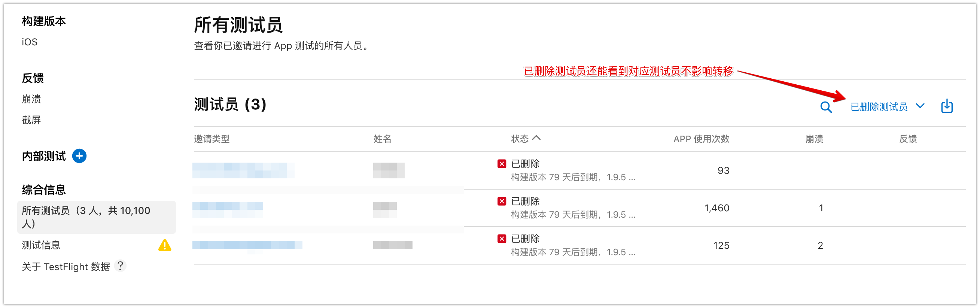This screenshot has height=308, width=980.
Task: Click red deleted icon in third row
Action: point(502,239)
